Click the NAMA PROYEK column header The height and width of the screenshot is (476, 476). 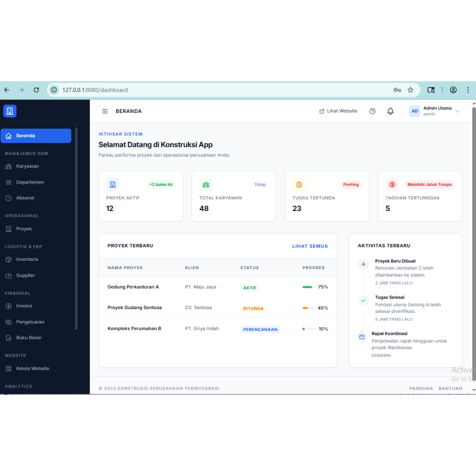point(125,268)
